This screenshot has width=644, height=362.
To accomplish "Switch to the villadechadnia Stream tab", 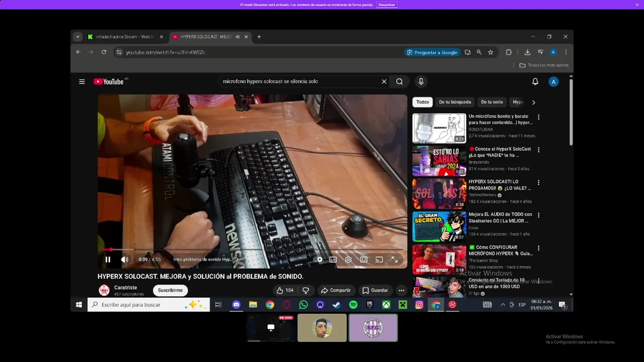I will point(124,37).
